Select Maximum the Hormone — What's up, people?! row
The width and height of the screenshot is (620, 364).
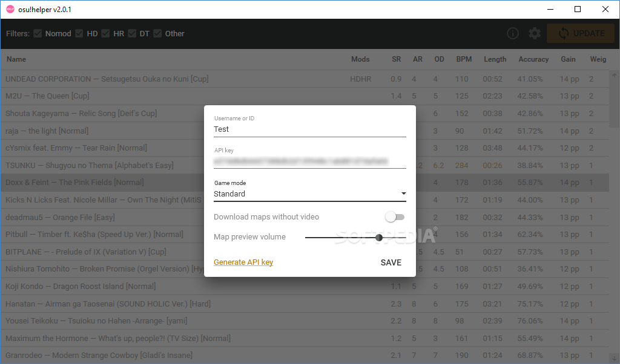click(305, 339)
